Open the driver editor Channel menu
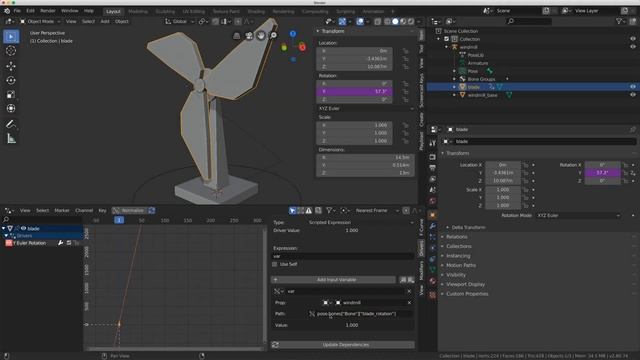 pyautogui.click(x=84, y=211)
